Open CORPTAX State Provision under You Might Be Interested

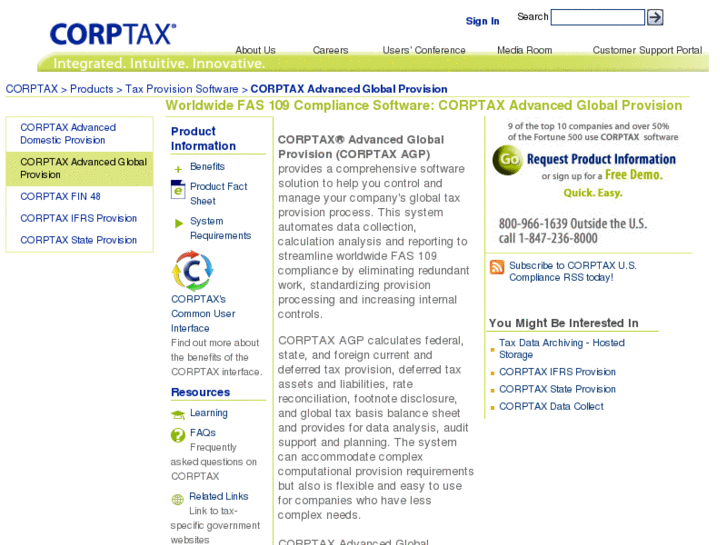[557, 389]
